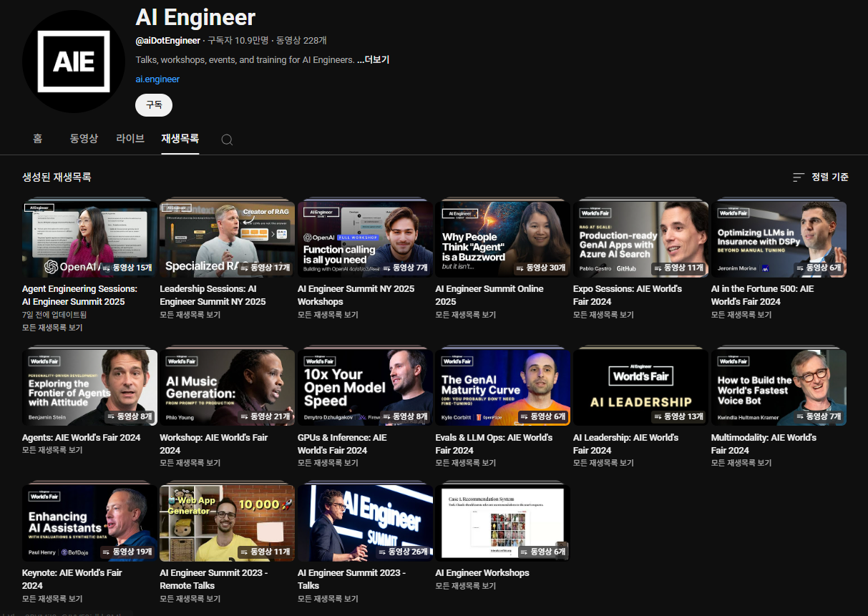Click title 'Evals & LLM Ops: AIE World's Fair 2024'

[x=494, y=444]
